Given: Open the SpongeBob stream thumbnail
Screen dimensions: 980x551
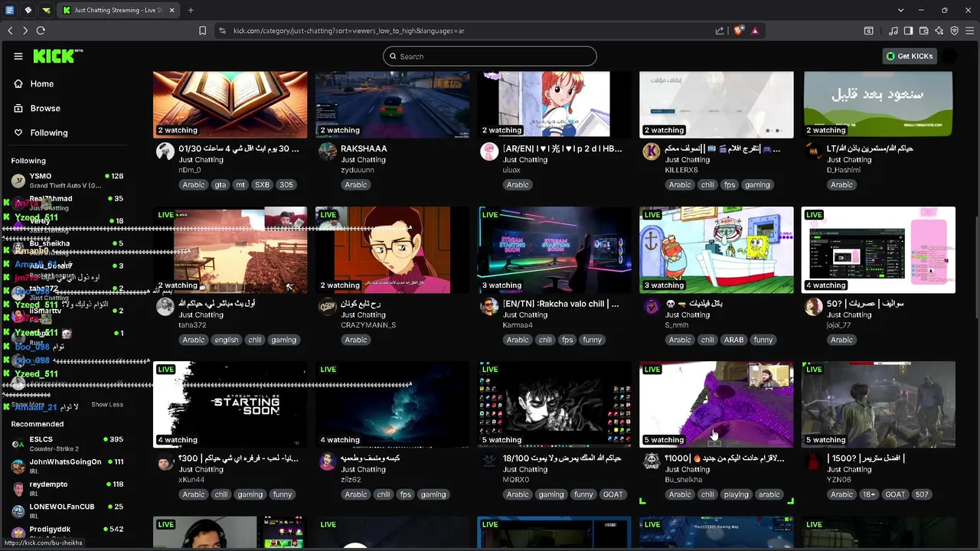Looking at the screenshot, I should pyautogui.click(x=717, y=249).
